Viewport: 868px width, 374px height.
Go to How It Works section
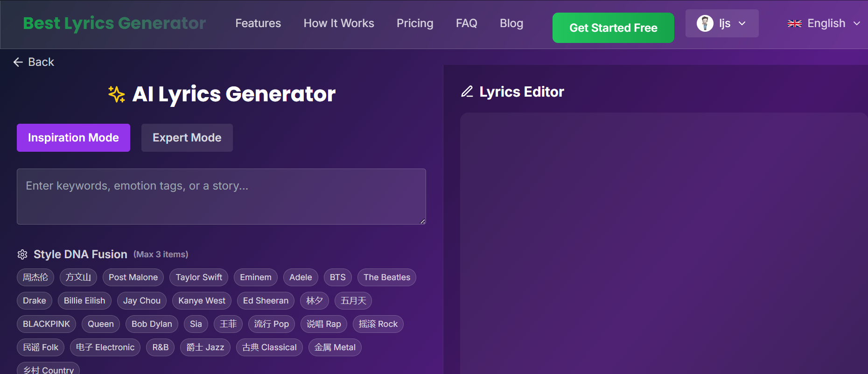click(339, 23)
